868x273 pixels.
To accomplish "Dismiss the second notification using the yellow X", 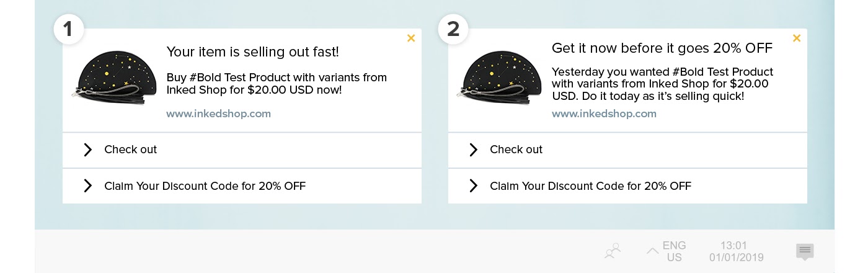I will pyautogui.click(x=797, y=38).
